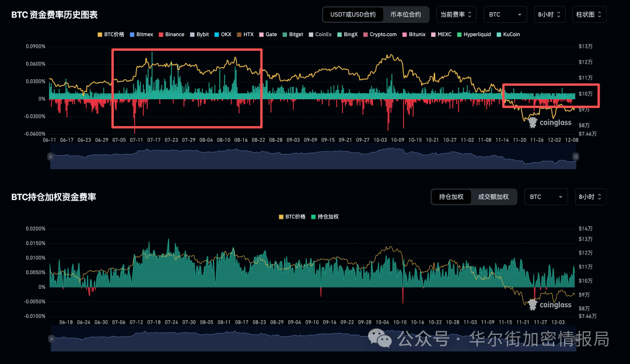Click the 06-18 date label on bottom chart
Viewport: 630px width, 364px height.
point(66,323)
